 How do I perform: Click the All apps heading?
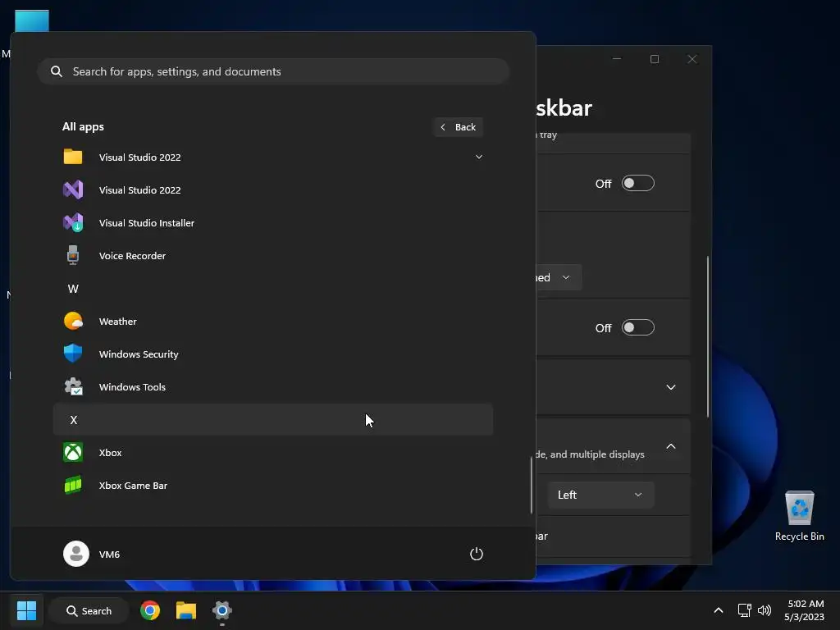83,127
